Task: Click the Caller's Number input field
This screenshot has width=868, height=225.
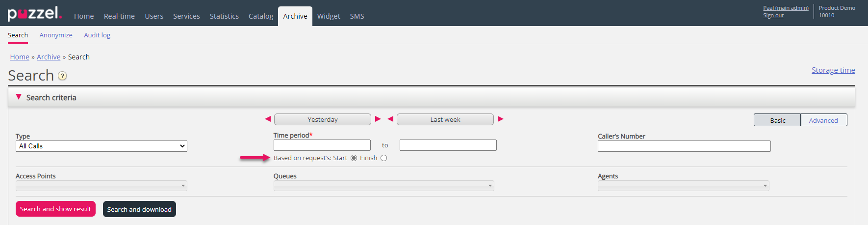Action: [684, 146]
